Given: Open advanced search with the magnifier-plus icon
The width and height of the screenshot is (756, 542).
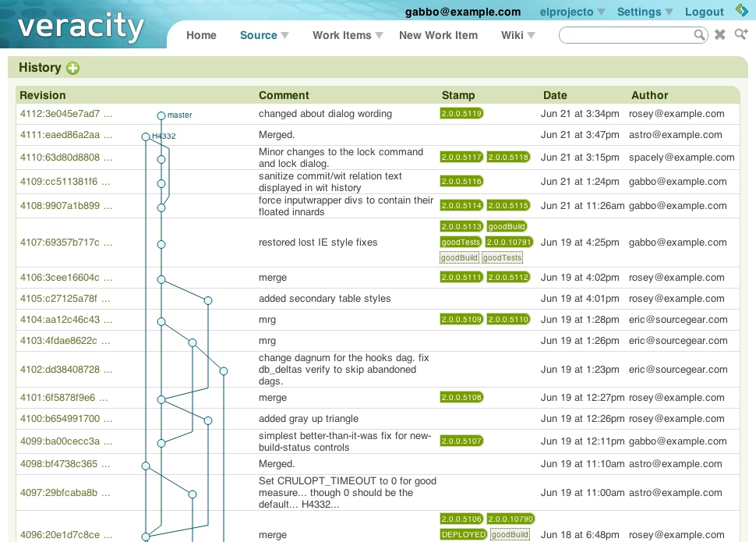Looking at the screenshot, I should 740,35.
